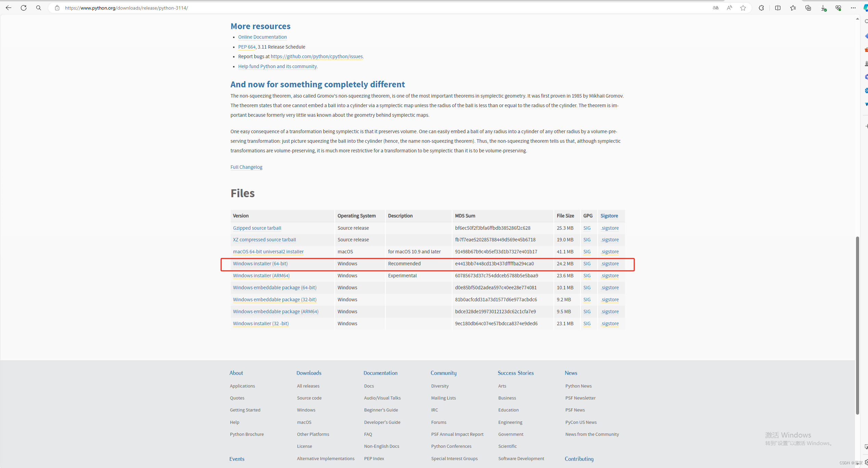
Task: Open Browser essentials heart icon
Action: [x=838, y=8]
